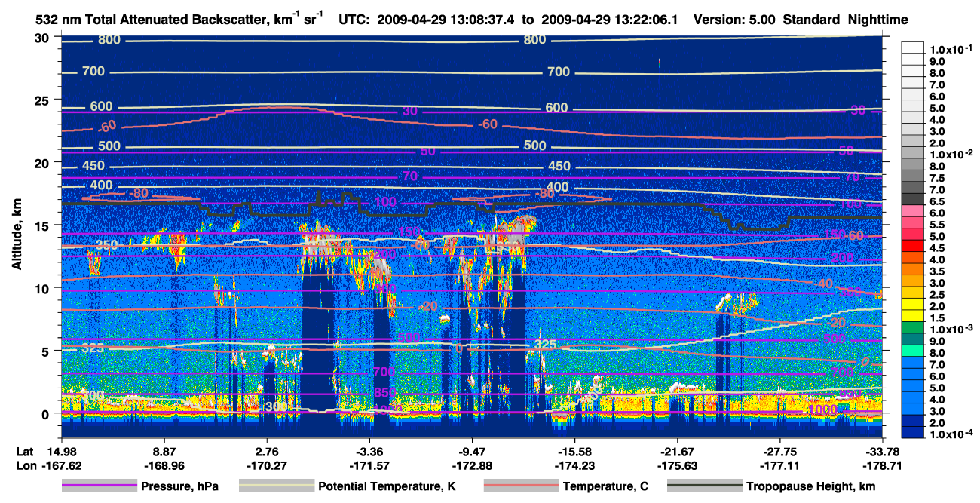The height and width of the screenshot is (503, 980).
Task: Click the 15 altitude tick label
Action: (x=44, y=225)
